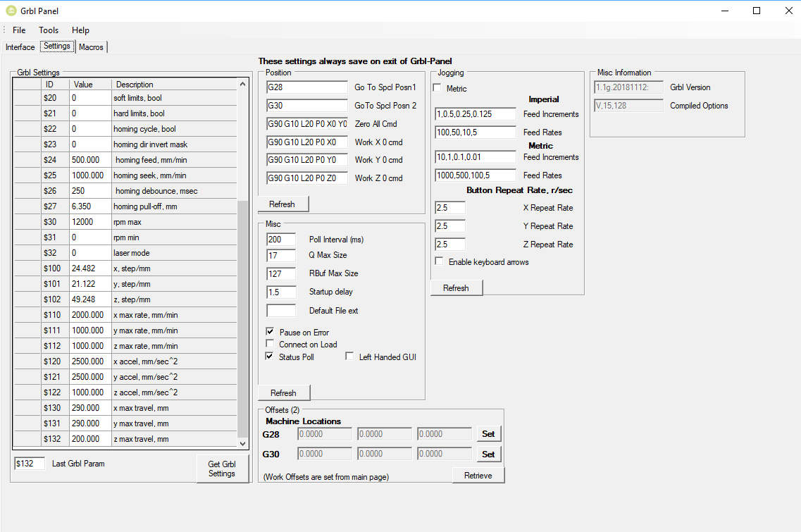Image resolution: width=801 pixels, height=532 pixels.
Task: Click Refresh in the Jogging panel
Action: tap(456, 287)
